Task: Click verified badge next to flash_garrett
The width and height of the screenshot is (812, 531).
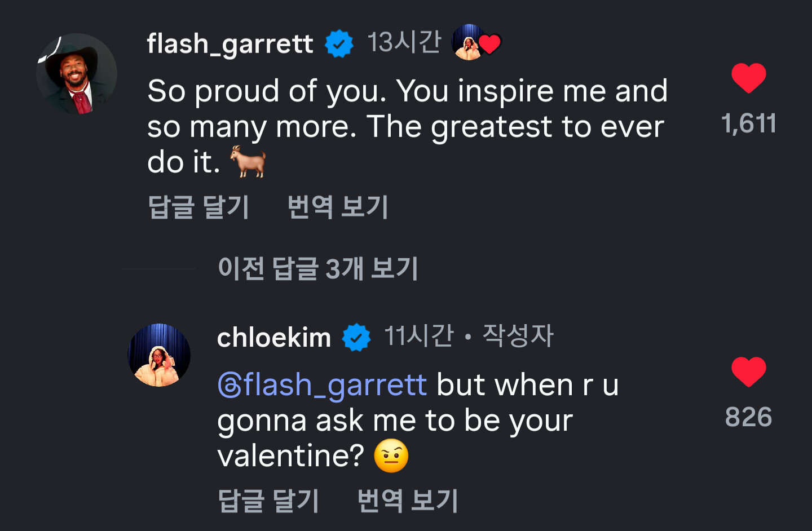Action: pos(339,43)
